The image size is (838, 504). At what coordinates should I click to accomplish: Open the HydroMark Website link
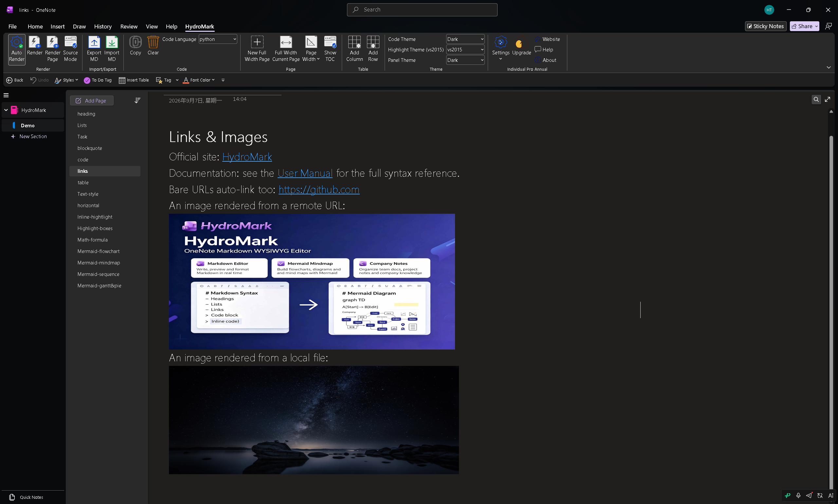point(547,39)
